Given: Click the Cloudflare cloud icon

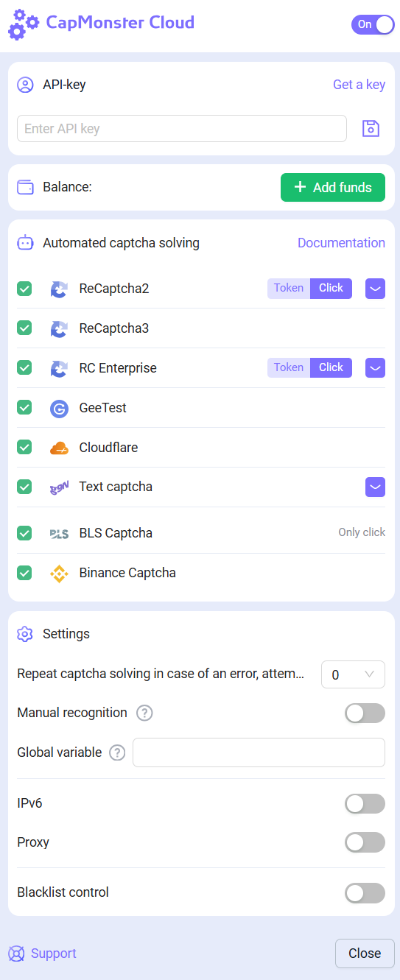Looking at the screenshot, I should (59, 448).
